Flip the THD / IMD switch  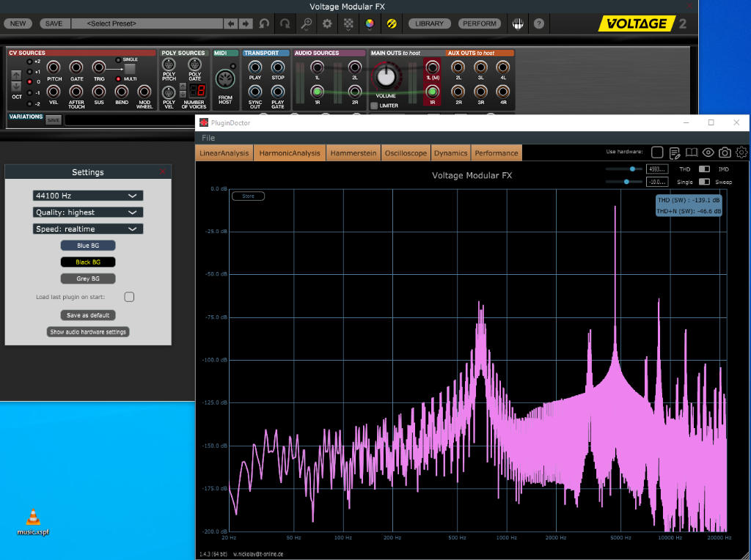pos(704,169)
